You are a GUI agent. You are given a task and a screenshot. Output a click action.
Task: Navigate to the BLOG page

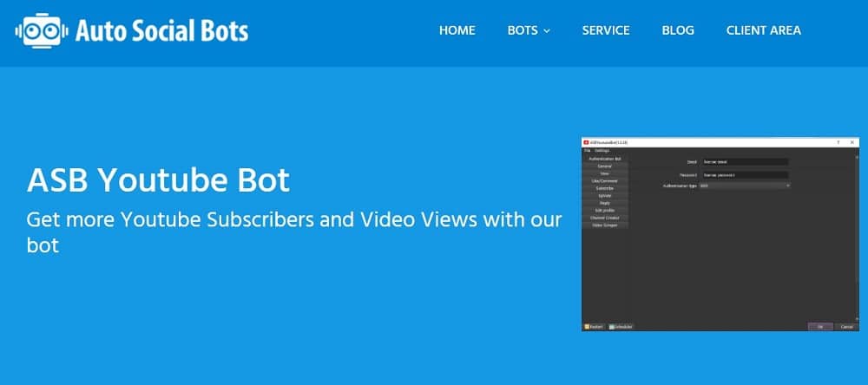[x=678, y=30]
